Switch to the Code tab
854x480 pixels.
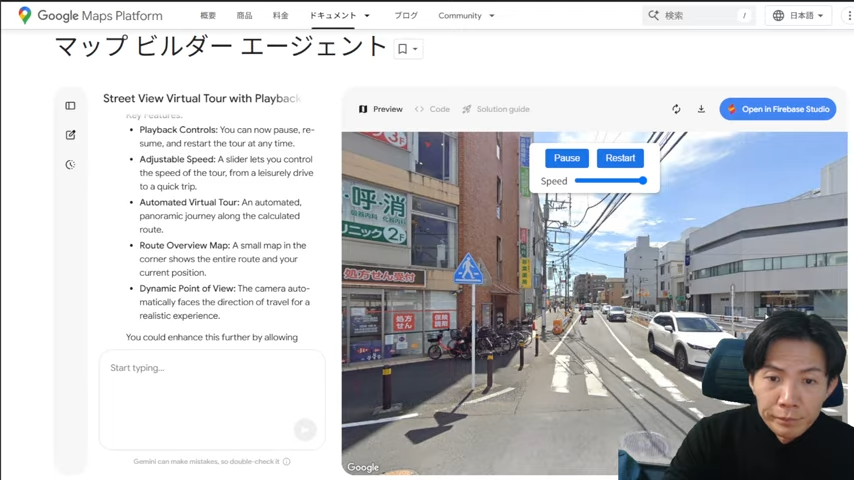tap(432, 109)
